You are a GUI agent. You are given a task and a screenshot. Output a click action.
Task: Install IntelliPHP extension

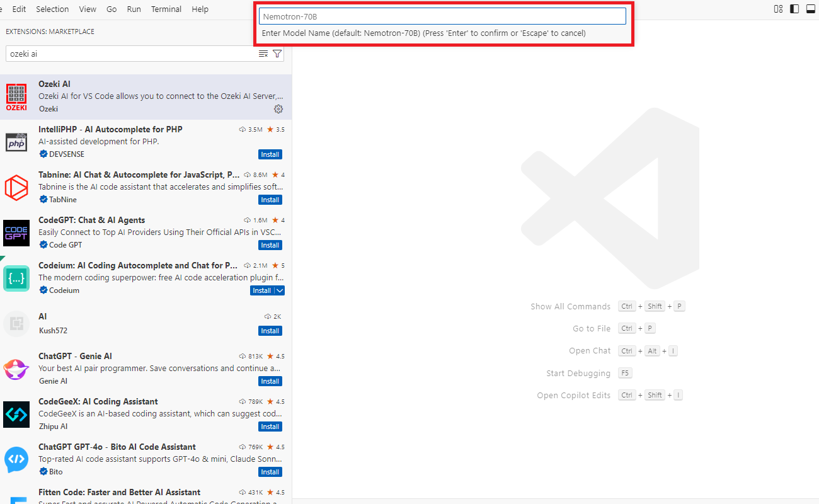(270, 154)
